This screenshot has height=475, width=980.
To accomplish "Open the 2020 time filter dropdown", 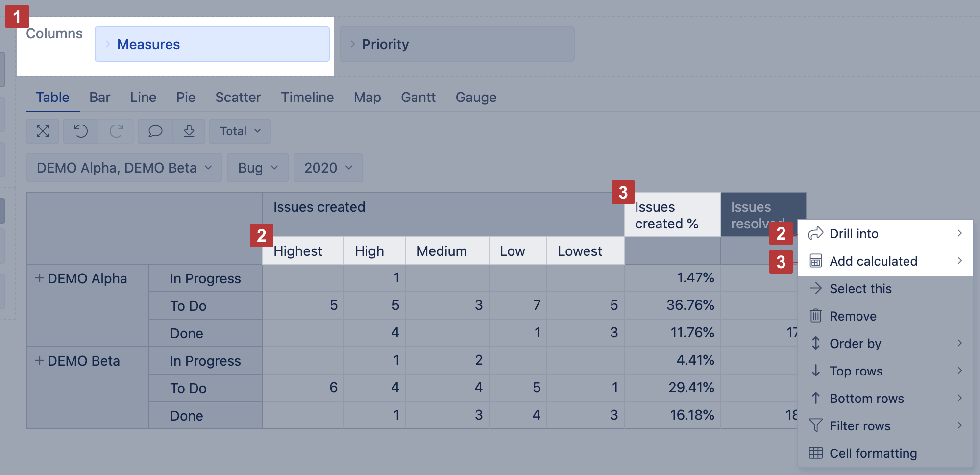I will tap(328, 168).
